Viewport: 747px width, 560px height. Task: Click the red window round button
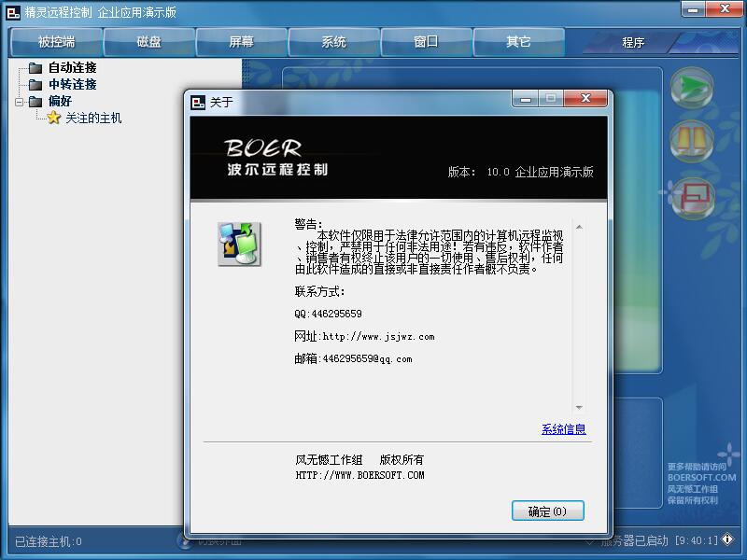point(691,198)
